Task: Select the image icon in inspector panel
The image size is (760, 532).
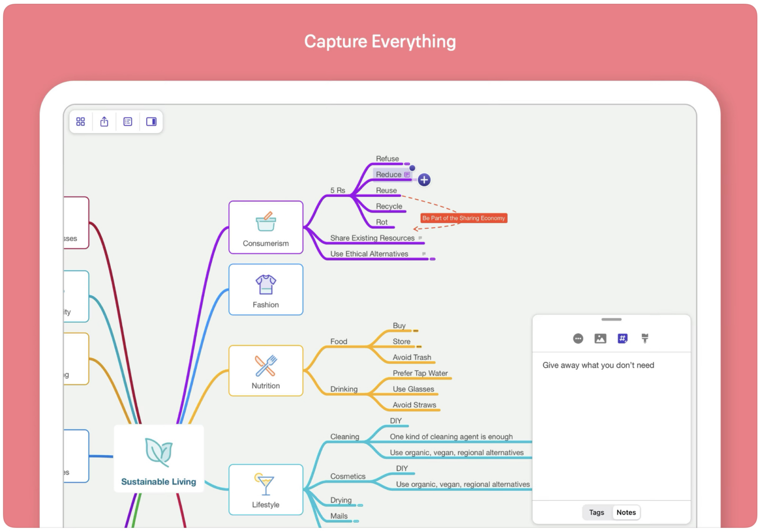Action: [600, 338]
